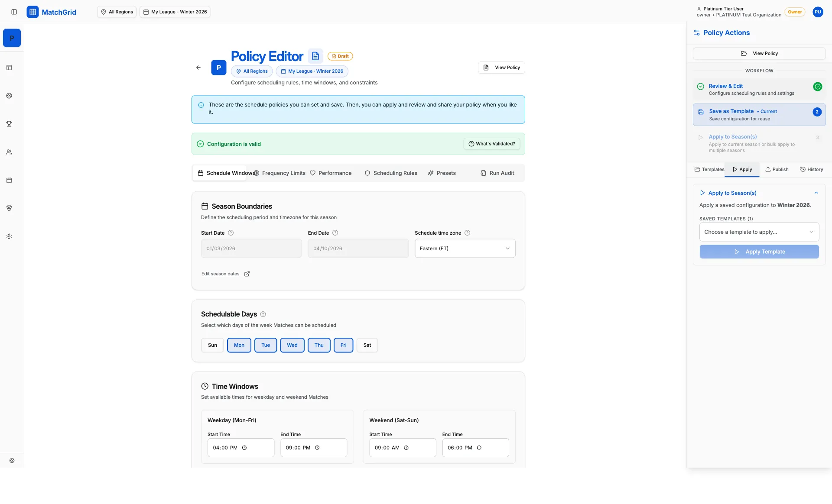Open the settings gear in the sidebar
Screen dimensions: 832x504
(x=9, y=236)
